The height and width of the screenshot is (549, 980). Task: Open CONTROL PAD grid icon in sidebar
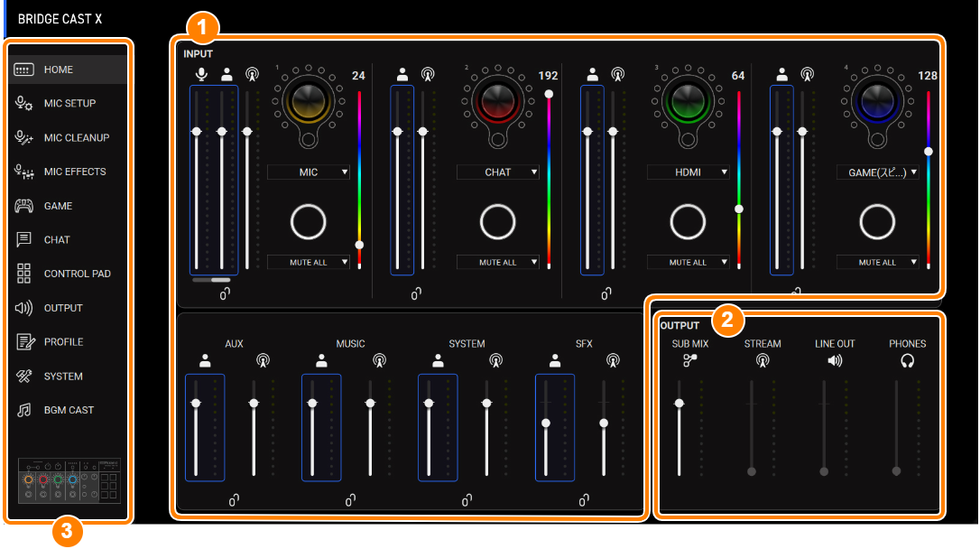pos(23,274)
